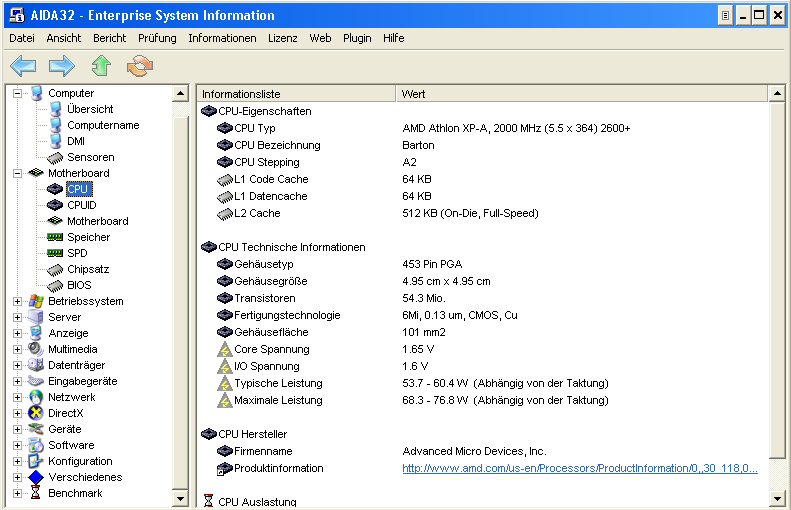Image resolution: width=791 pixels, height=510 pixels.
Task: Click the tree panel scroll-up arrow
Action: coord(181,93)
